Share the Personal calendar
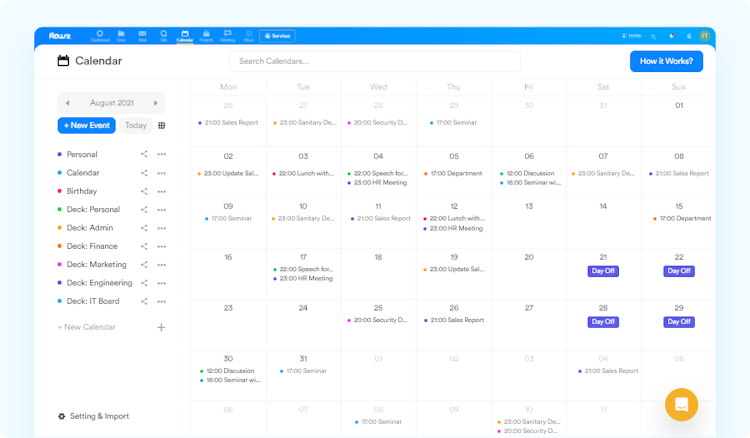 (x=144, y=154)
